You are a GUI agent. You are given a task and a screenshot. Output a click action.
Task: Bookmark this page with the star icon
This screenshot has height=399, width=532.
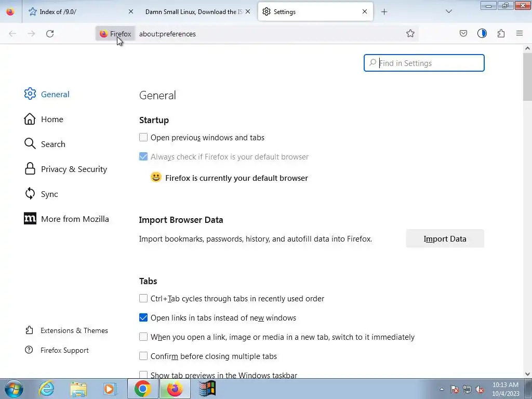click(x=410, y=33)
